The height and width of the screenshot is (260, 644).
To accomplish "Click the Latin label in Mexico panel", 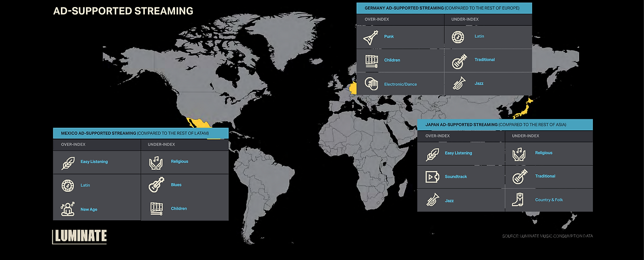I will (x=86, y=185).
